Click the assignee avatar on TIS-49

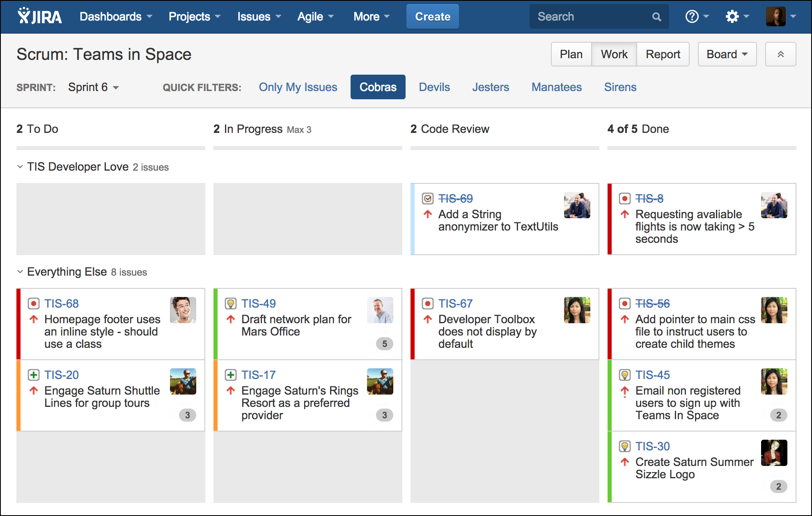(x=380, y=310)
